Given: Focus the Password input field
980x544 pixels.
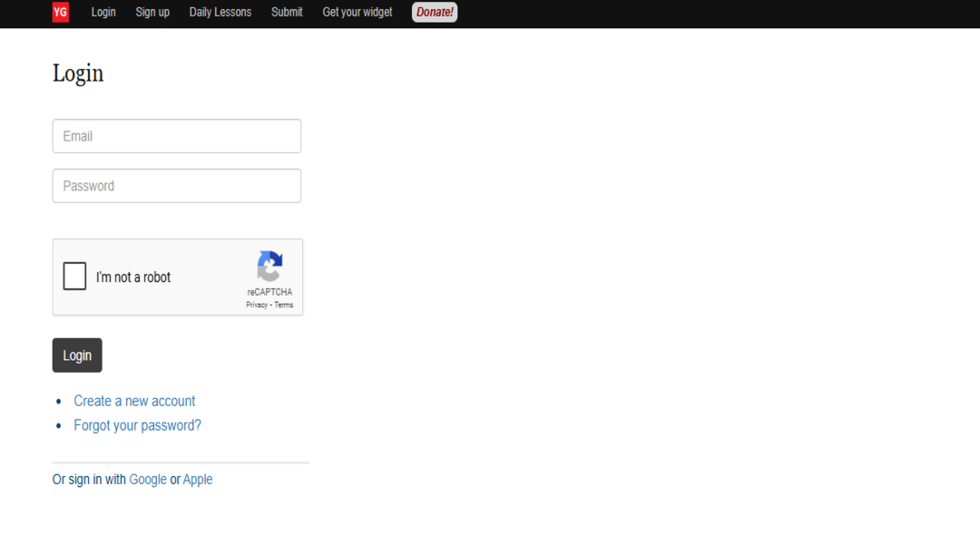Looking at the screenshot, I should [x=177, y=186].
